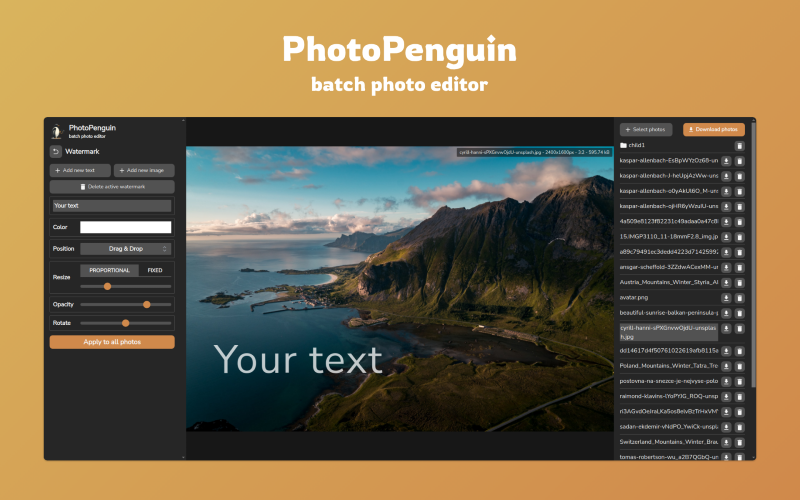The width and height of the screenshot is (800, 500).
Task: Open the Position Drag & Drop dropdown
Action: pyautogui.click(x=126, y=249)
